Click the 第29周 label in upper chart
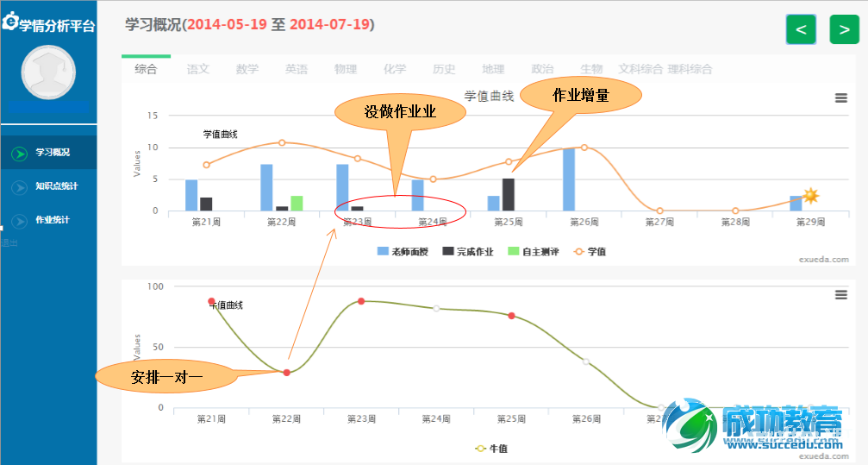The width and height of the screenshot is (868, 465). tap(810, 222)
